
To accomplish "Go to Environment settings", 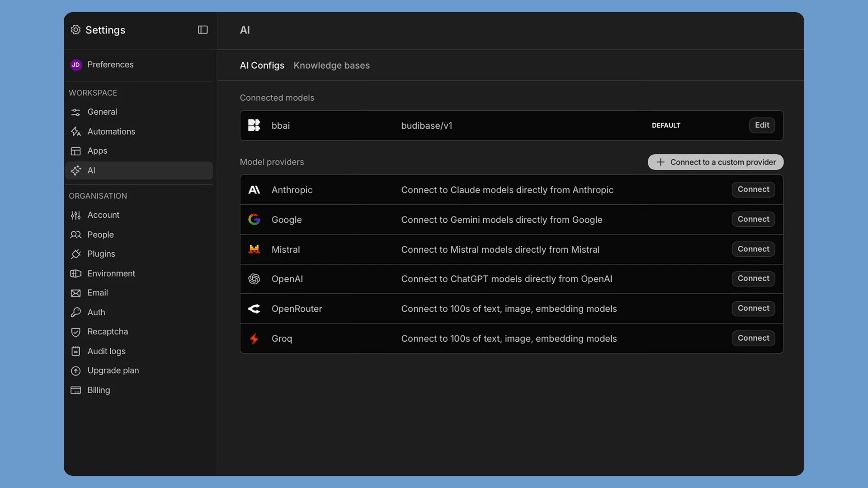I will point(111,273).
